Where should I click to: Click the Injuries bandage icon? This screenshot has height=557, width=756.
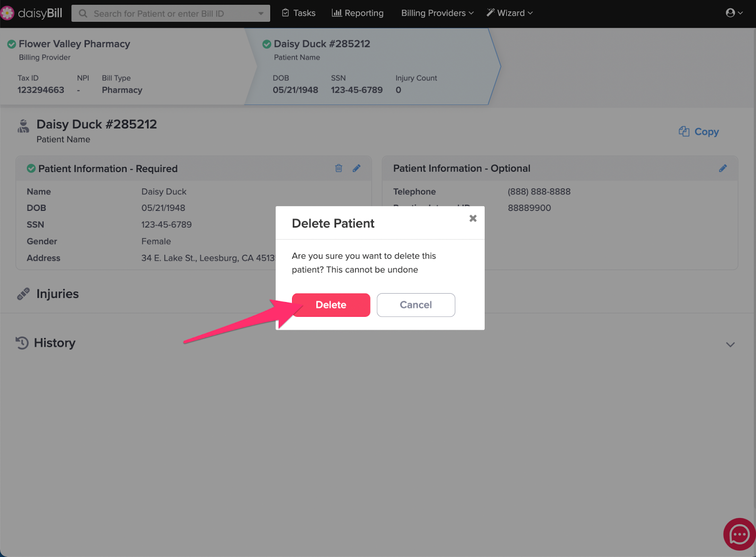point(23,294)
